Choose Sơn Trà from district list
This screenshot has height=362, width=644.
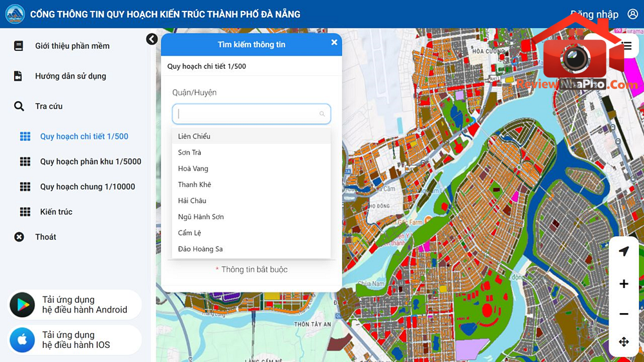point(251,152)
